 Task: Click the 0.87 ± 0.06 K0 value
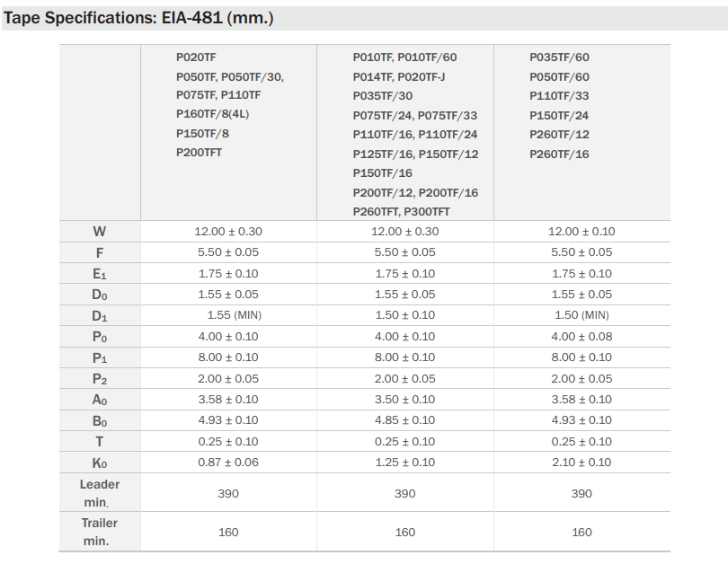pos(228,463)
